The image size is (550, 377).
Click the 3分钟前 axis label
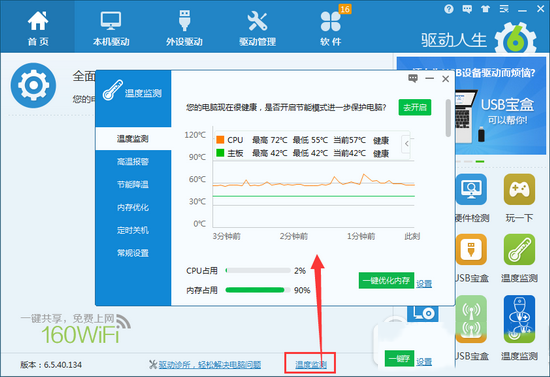pos(227,236)
